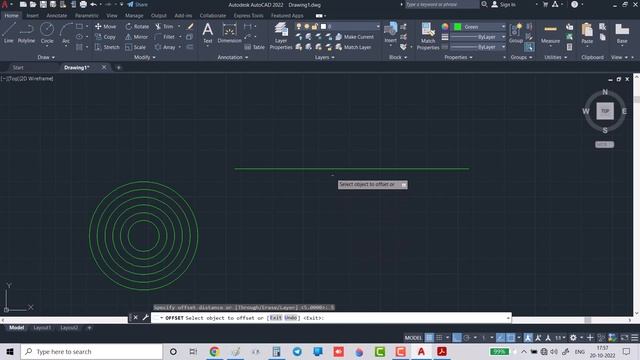Click the Move tool in Modify panel
The image size is (640, 360).
click(106, 27)
